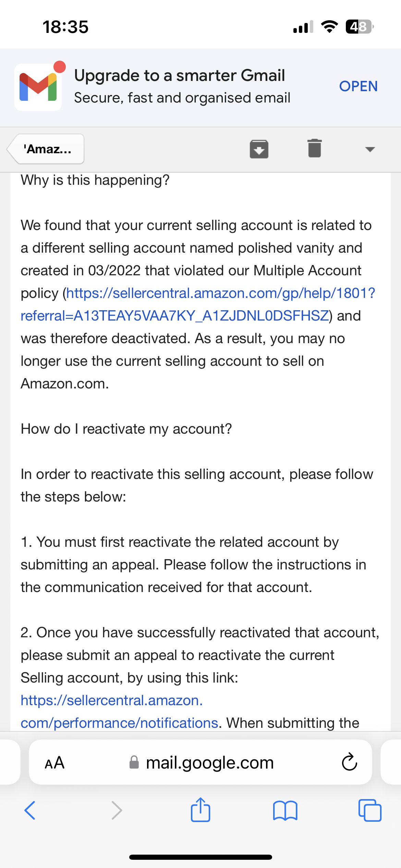
Task: Navigate back with Safari back arrow
Action: [x=30, y=810]
